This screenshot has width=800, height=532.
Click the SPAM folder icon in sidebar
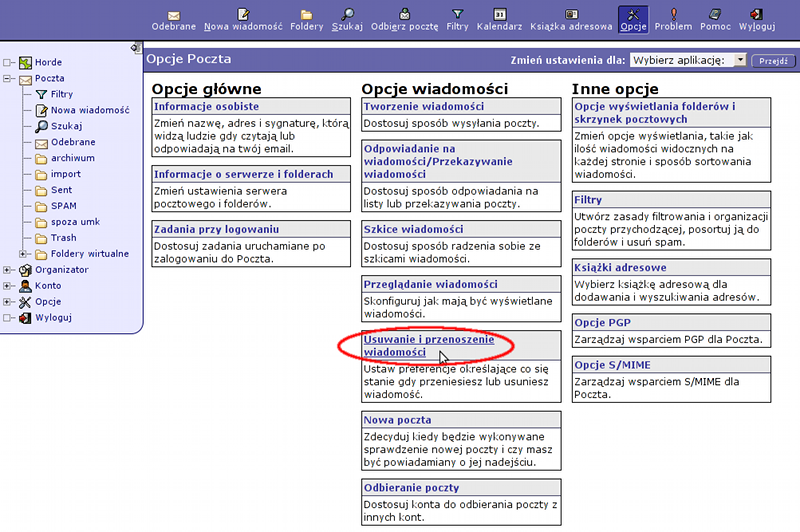click(41, 207)
